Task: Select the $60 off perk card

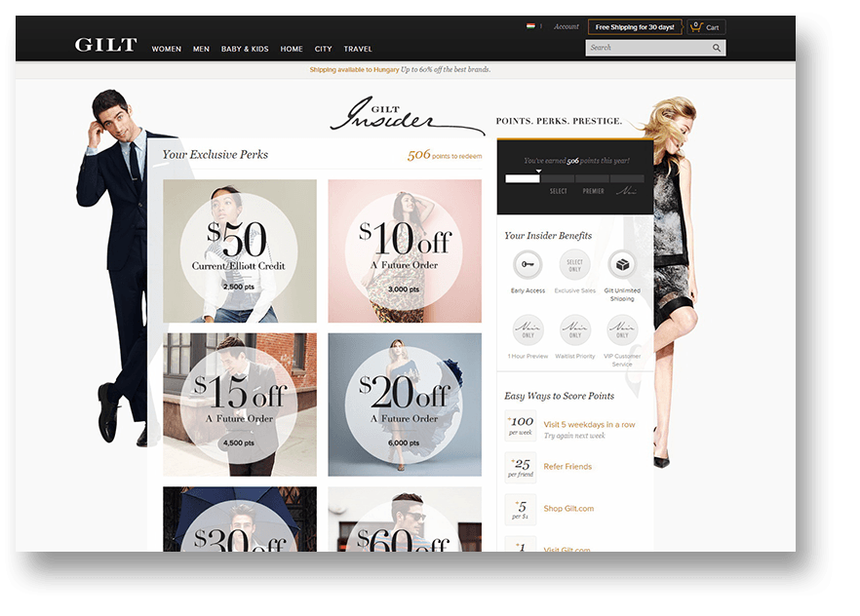Action: tap(405, 519)
